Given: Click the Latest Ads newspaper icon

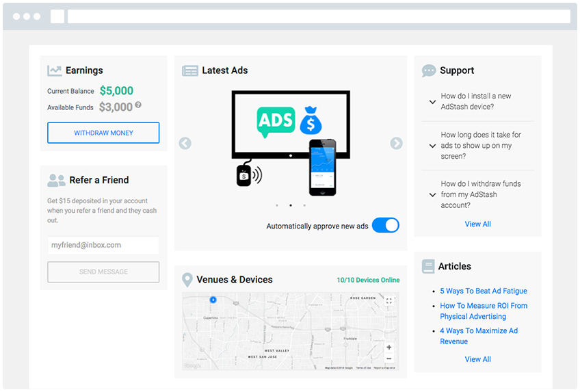Looking at the screenshot, I should [190, 70].
